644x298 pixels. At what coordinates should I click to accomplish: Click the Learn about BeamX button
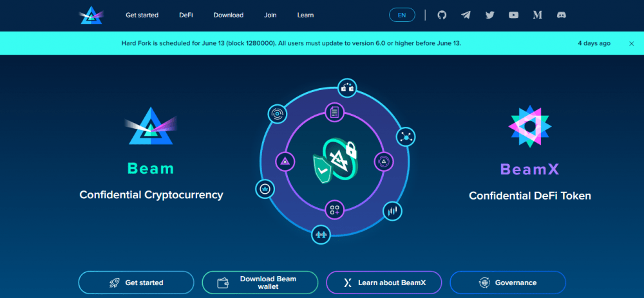click(x=384, y=283)
